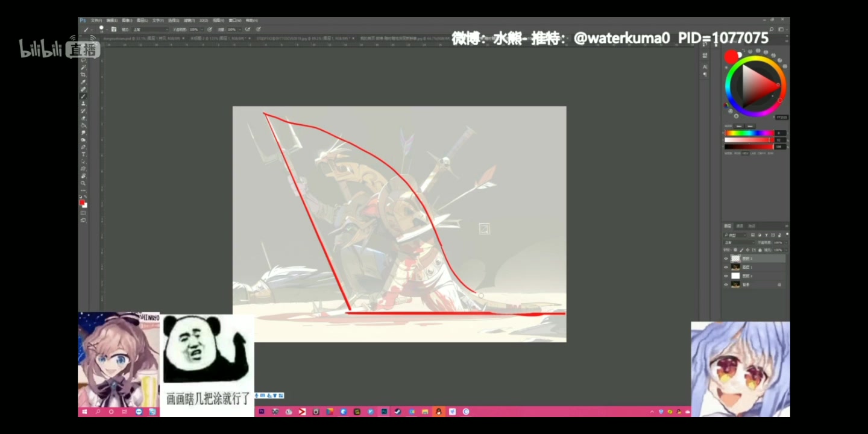Switch to the 通道 tab

tap(740, 226)
